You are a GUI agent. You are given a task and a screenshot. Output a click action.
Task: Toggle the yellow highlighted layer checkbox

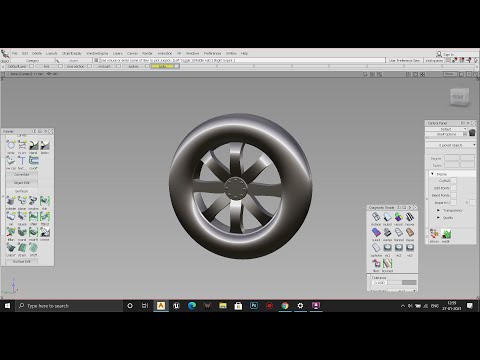pyautogui.click(x=177, y=66)
